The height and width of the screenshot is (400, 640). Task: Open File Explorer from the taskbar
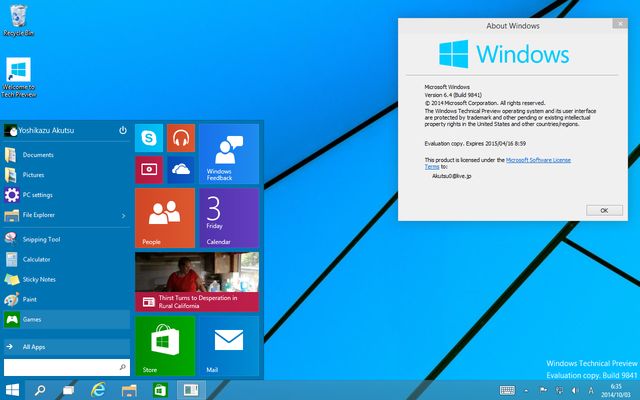pos(129,391)
